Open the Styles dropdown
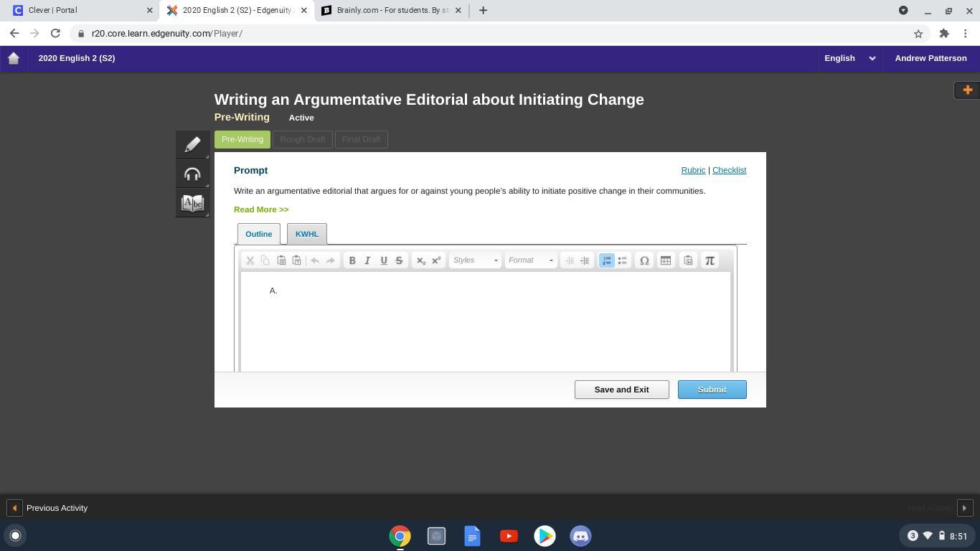This screenshot has width=980, height=551. point(475,260)
